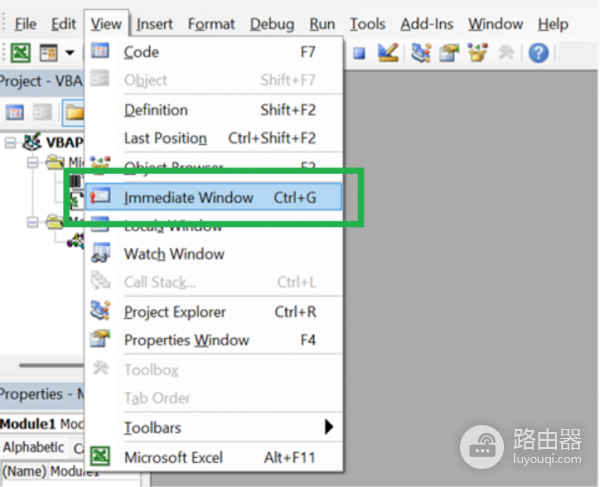The width and height of the screenshot is (600, 487).
Task: Open the Debug menu
Action: (272, 23)
